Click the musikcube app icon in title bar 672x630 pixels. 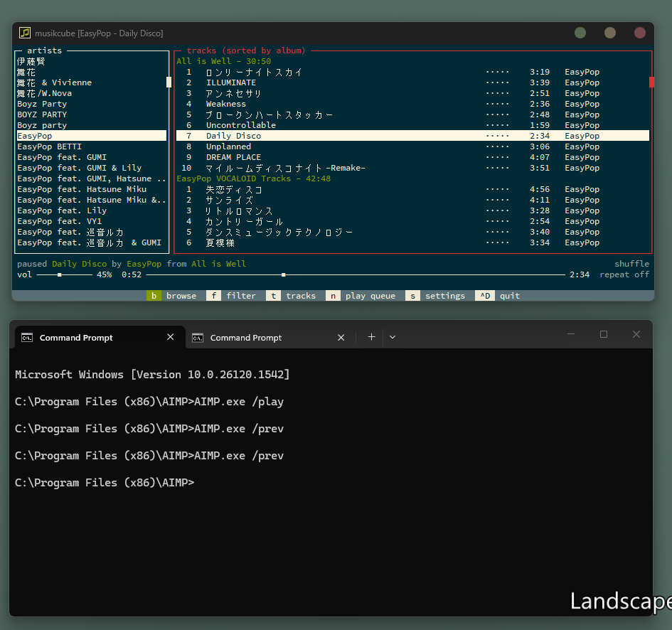tap(25, 33)
